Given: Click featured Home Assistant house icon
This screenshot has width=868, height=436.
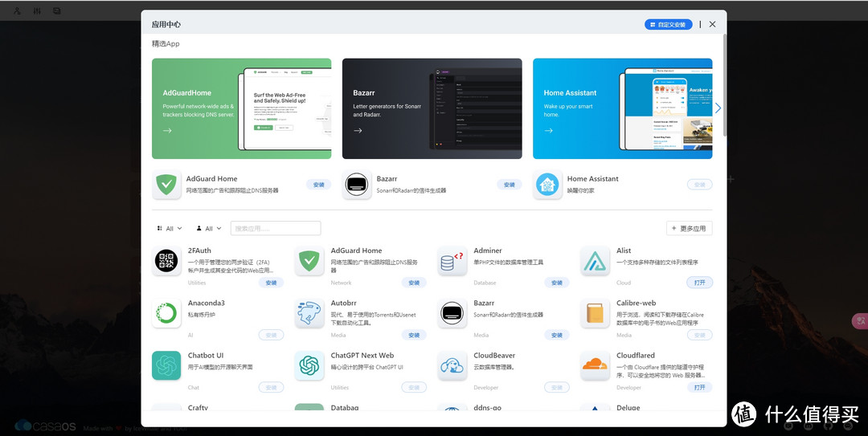Looking at the screenshot, I should pos(547,185).
